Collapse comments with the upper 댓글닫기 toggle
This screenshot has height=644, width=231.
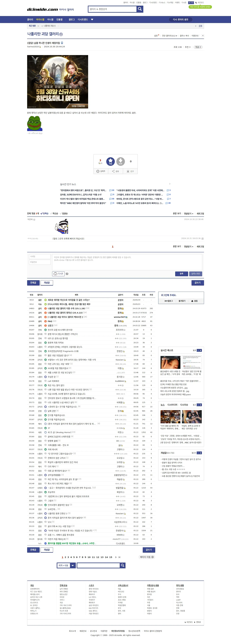[x=189, y=214]
